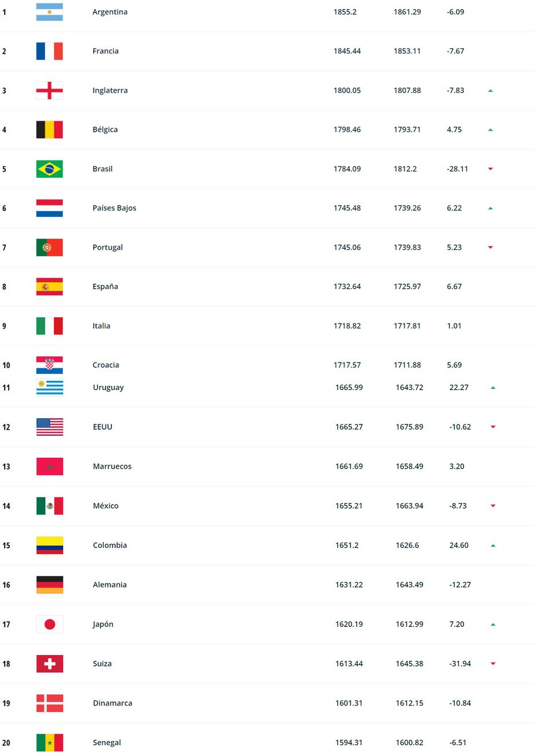Click the Colombia flag icon
Screen dimensions: 535x756
click(50, 545)
